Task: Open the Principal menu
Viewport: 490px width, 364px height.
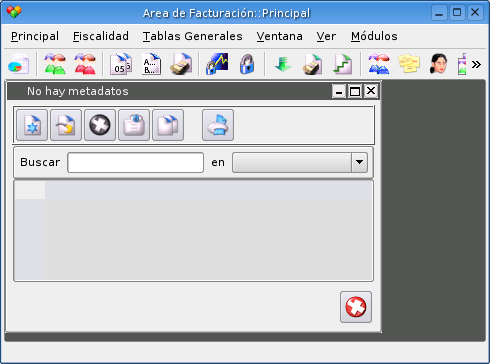Action: point(35,36)
